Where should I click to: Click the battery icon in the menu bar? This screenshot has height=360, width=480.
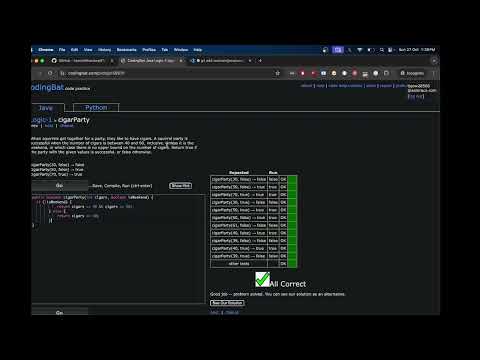point(370,50)
